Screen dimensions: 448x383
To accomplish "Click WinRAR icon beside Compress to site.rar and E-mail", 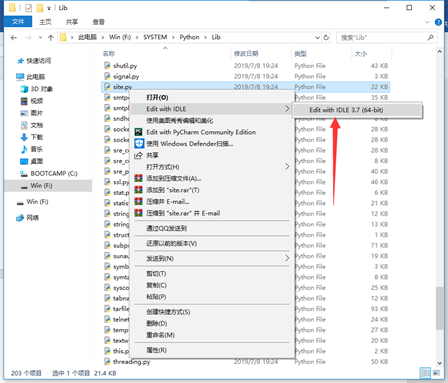I will pos(139,213).
